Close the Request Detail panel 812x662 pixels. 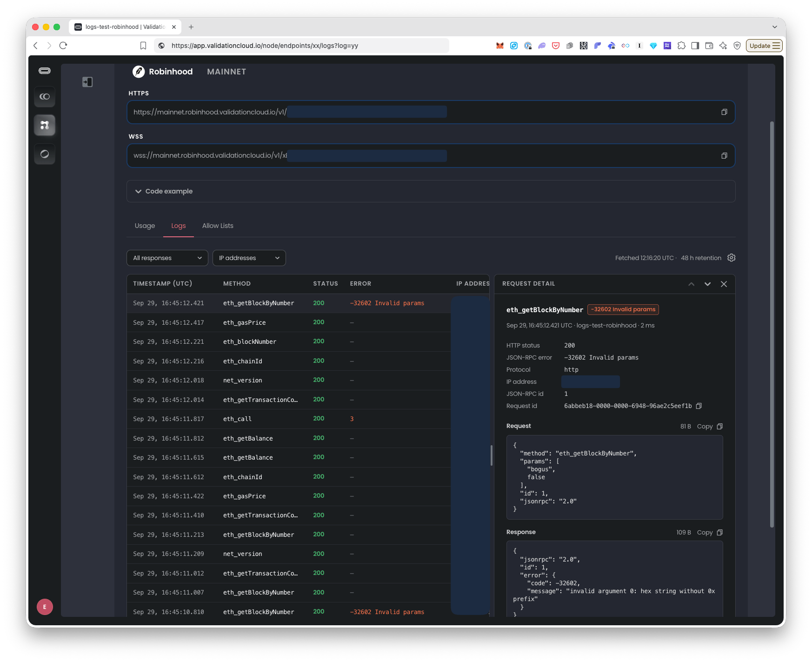coord(724,284)
